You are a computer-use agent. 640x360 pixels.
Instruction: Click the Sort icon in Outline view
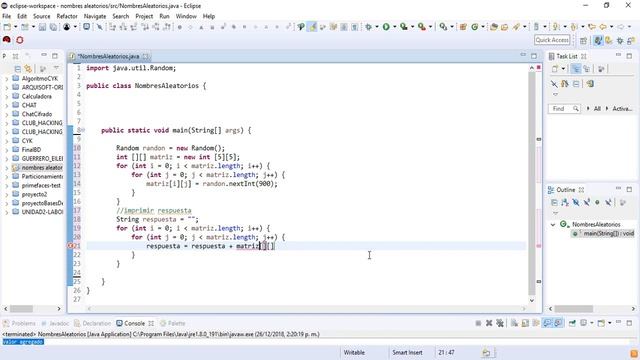564,202
